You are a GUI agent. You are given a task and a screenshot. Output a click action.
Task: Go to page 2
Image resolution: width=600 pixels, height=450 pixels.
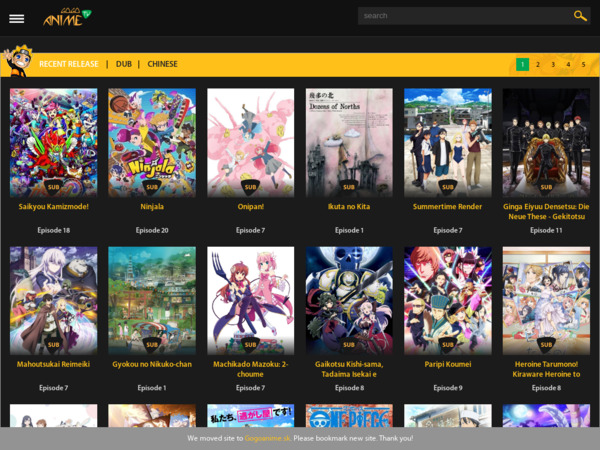538,64
